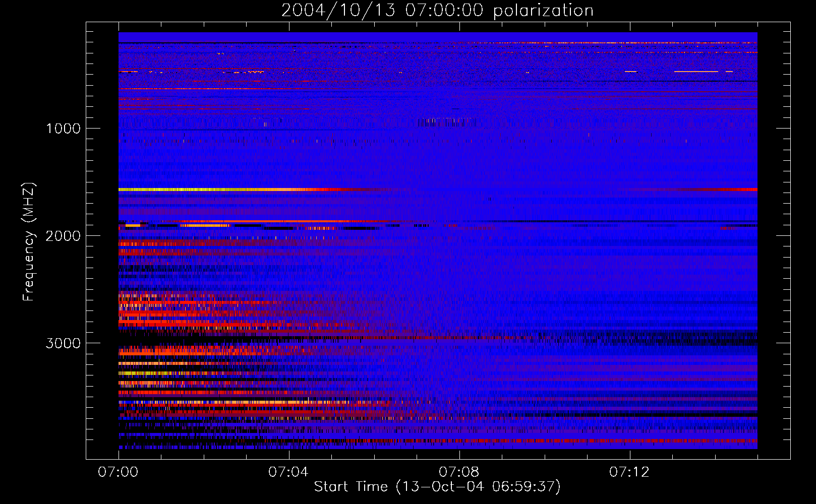Select the 1000 frequency axis label
Image resolution: width=816 pixels, height=504 pixels.
[63, 129]
